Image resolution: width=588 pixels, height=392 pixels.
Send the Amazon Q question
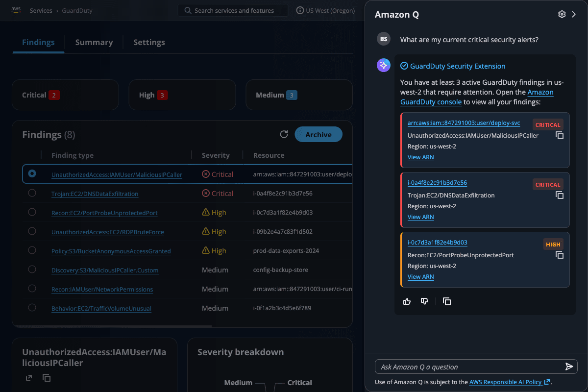point(568,367)
